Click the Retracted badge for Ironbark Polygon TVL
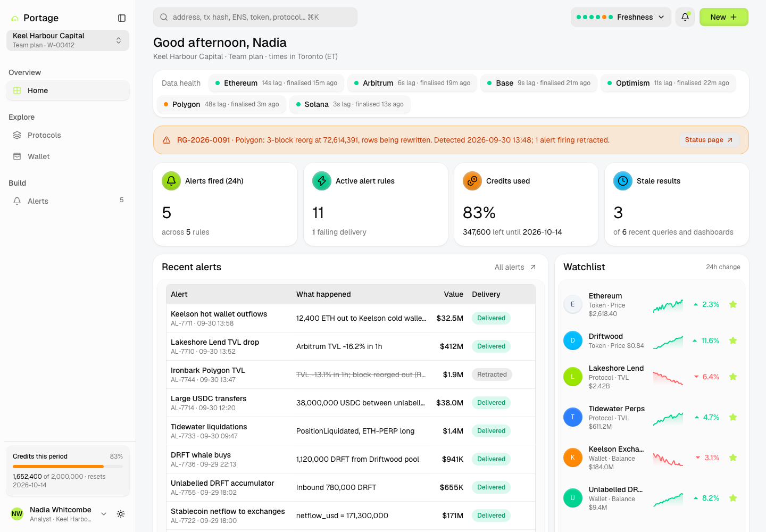This screenshot has height=532, width=766. 492,375
